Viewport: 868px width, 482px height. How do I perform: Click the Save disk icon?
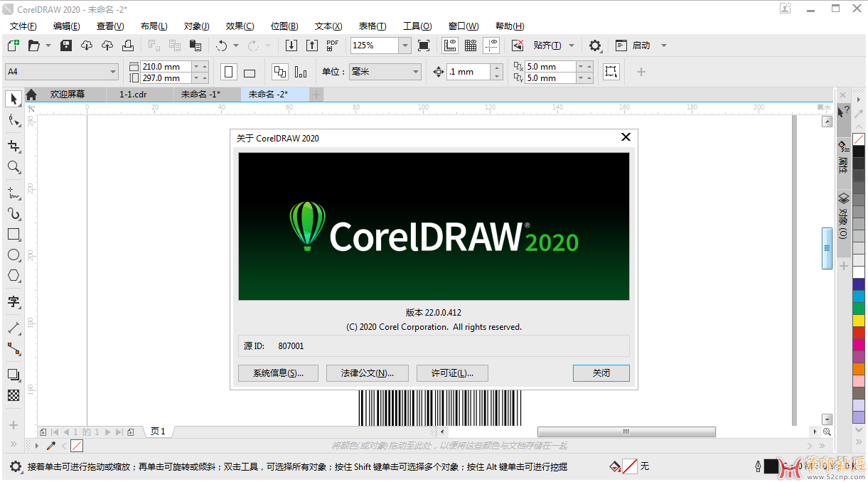(66, 45)
